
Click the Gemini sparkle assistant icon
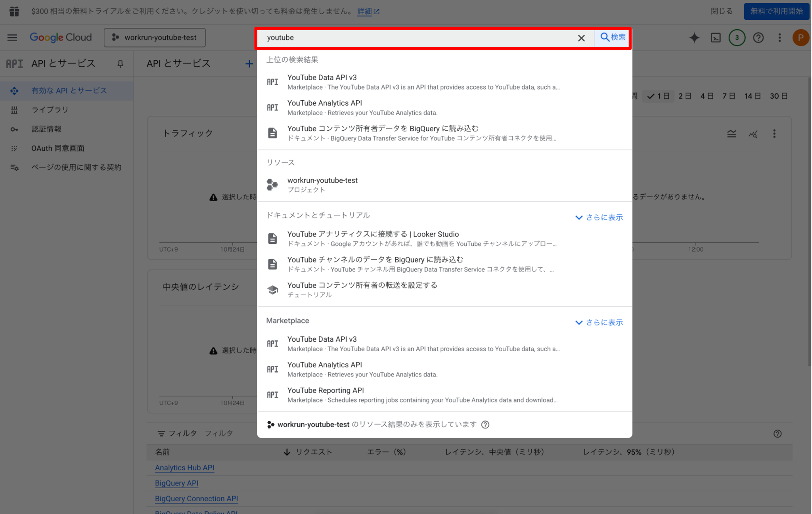click(694, 38)
